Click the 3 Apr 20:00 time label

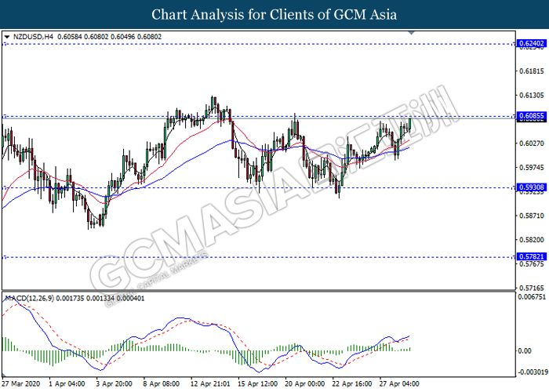115,384
